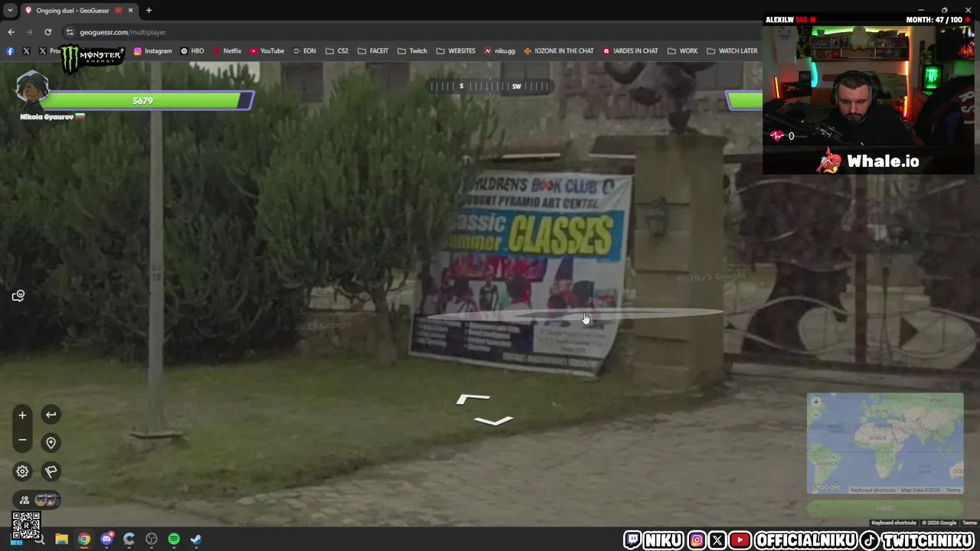This screenshot has height=551, width=980.
Task: Switch to Chrome in the taskbar
Action: point(84,540)
